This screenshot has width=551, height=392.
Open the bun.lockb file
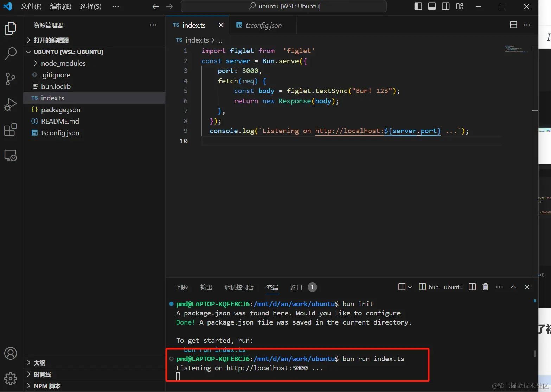(x=94, y=86)
